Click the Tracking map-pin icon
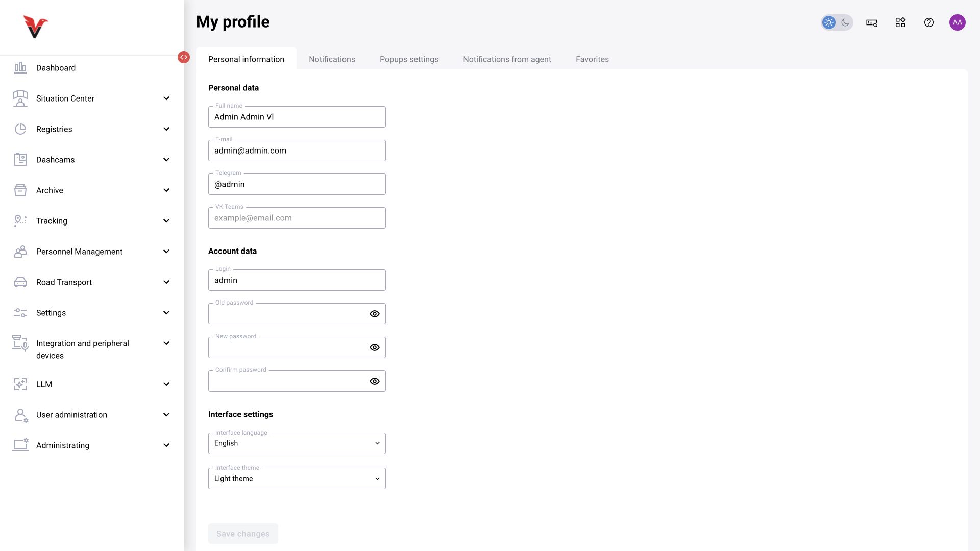Image resolution: width=980 pixels, height=551 pixels. 20,221
